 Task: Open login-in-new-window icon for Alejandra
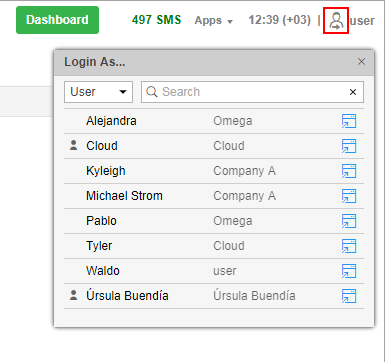349,121
